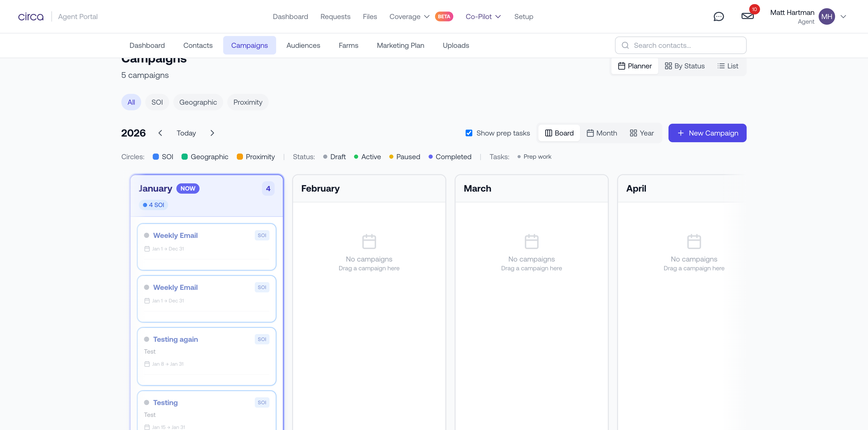Go to previous year with left chevron

160,133
